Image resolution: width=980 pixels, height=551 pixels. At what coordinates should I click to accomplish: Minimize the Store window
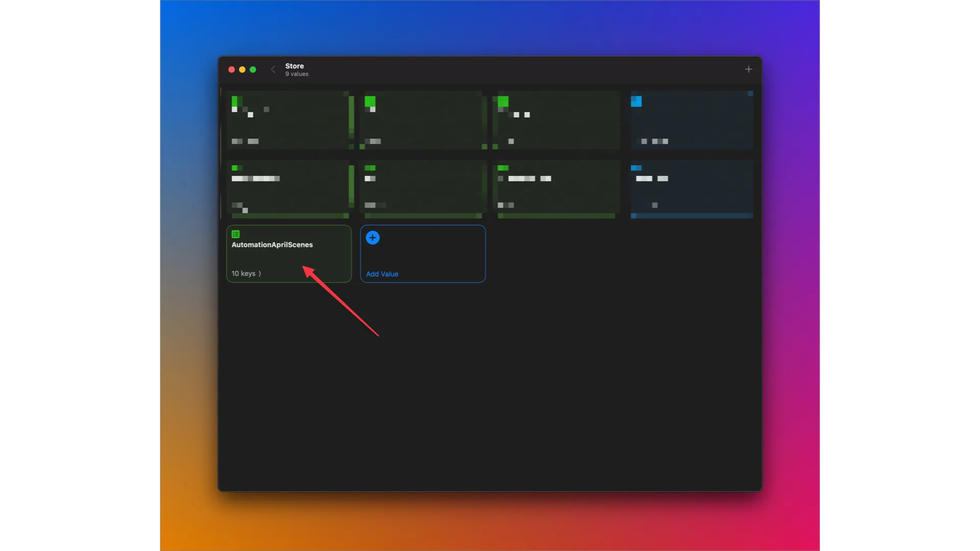pos(242,69)
